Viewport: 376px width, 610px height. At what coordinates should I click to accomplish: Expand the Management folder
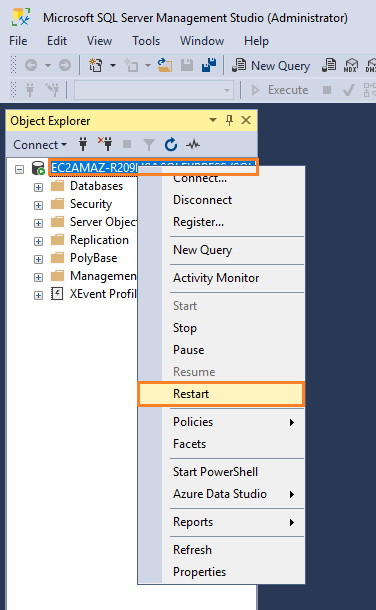tap(38, 277)
